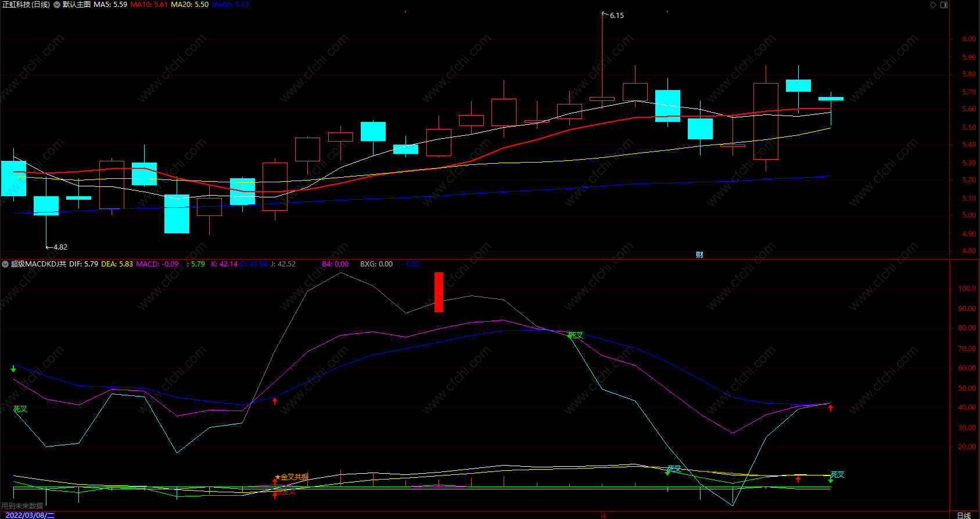
Task: Toggle the side panel layout icon
Action: coord(944,5)
